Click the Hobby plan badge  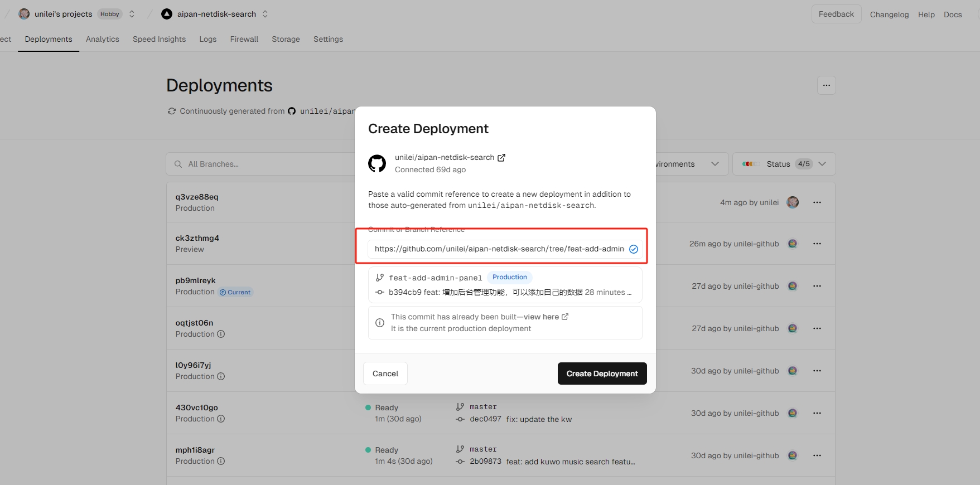click(x=110, y=14)
